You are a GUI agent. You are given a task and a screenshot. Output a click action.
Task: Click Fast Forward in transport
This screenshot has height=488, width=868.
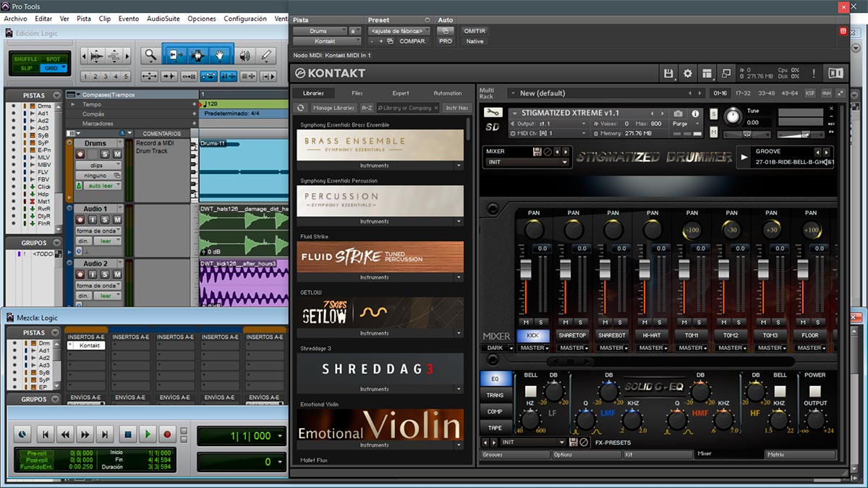pyautogui.click(x=86, y=435)
